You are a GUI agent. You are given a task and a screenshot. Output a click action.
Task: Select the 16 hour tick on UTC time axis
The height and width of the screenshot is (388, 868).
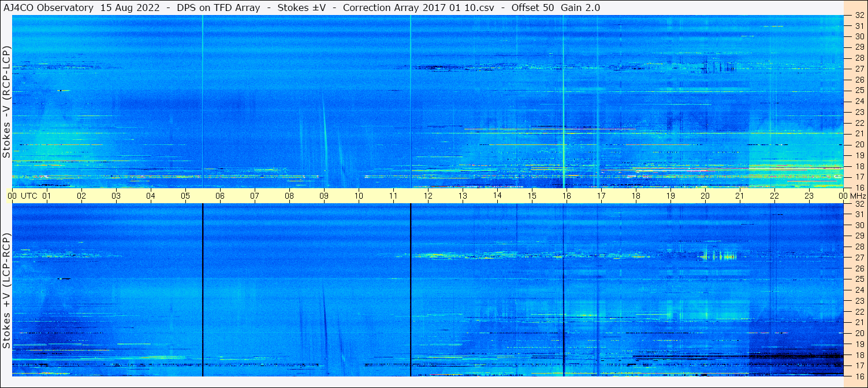[567, 196]
